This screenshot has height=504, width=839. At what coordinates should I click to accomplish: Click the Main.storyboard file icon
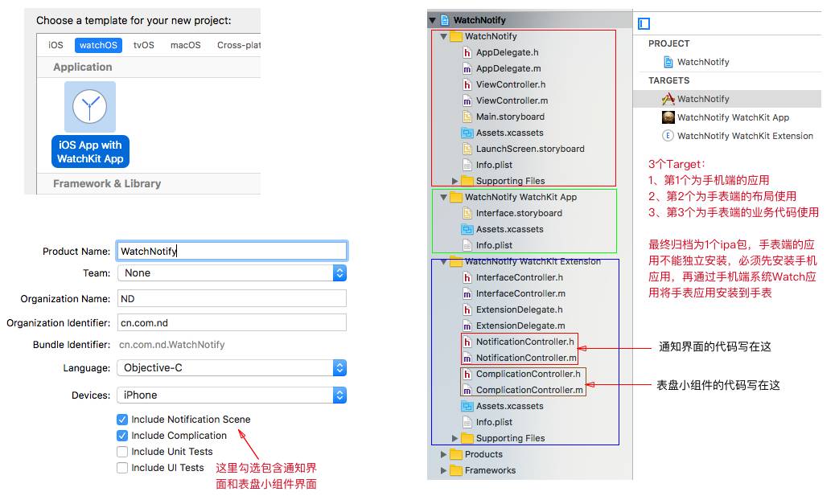coord(467,117)
